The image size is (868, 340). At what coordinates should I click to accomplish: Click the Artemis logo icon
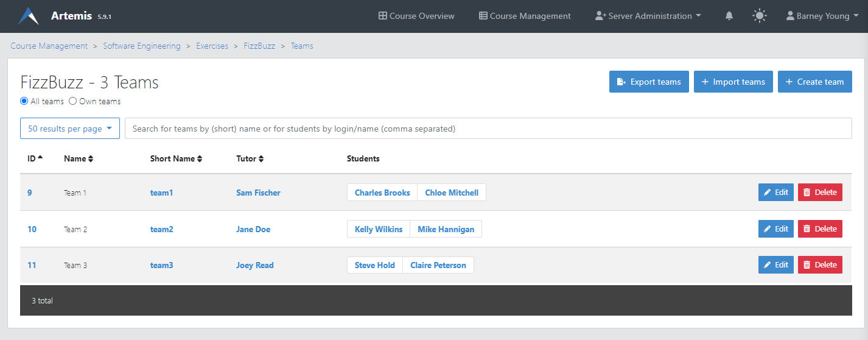(x=29, y=16)
